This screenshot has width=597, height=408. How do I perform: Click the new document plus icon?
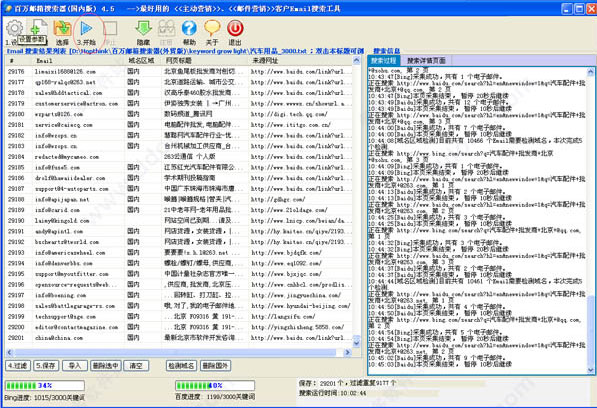point(39,27)
